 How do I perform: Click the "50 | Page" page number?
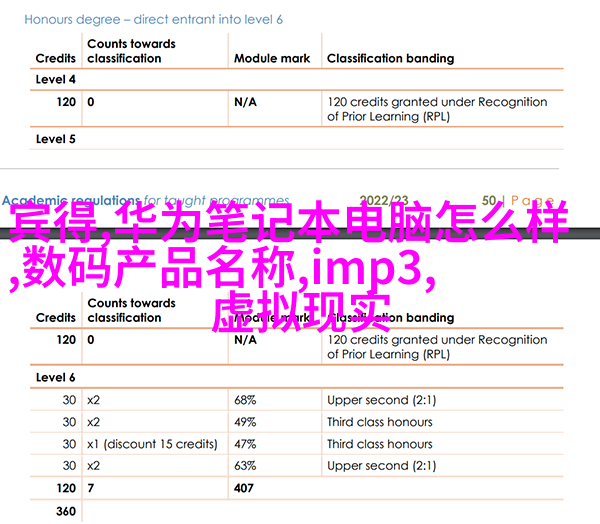[x=518, y=200]
